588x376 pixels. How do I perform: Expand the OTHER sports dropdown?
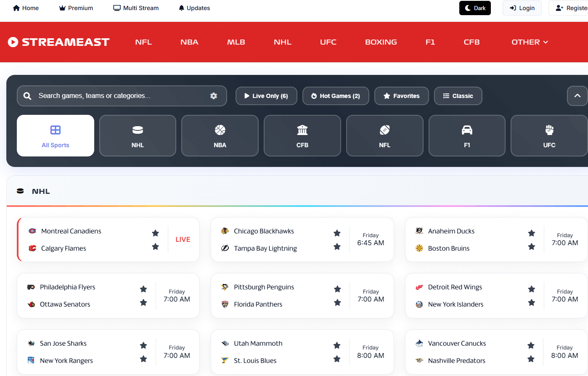click(x=530, y=42)
